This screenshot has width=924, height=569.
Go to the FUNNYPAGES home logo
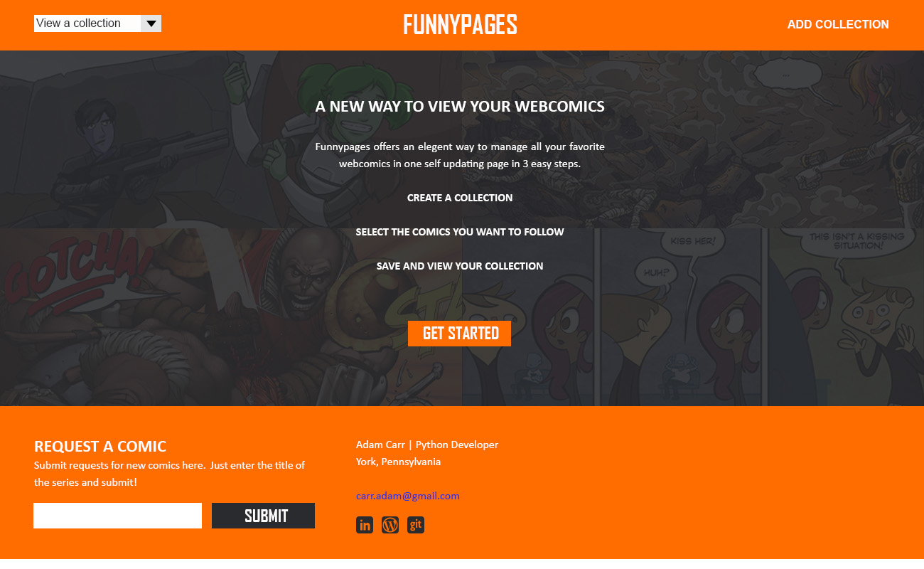[460, 25]
